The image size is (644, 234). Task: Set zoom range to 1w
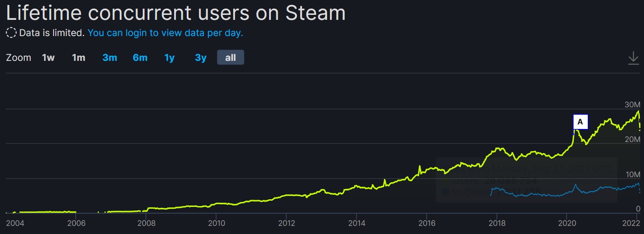[48, 58]
